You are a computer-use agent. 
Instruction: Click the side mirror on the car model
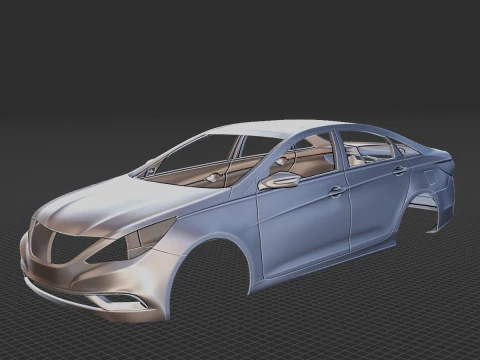(279, 181)
